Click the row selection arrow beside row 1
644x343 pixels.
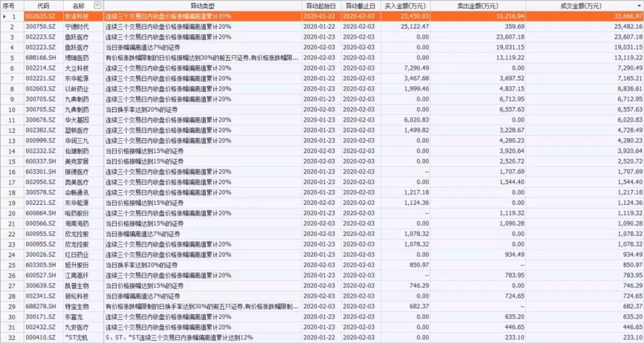(4, 16)
